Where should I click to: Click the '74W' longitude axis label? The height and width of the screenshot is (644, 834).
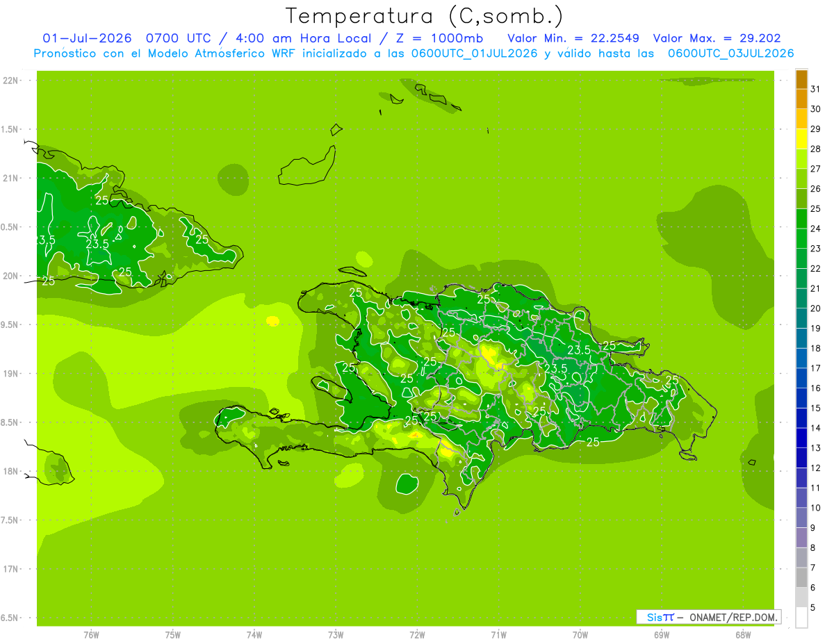tap(254, 634)
